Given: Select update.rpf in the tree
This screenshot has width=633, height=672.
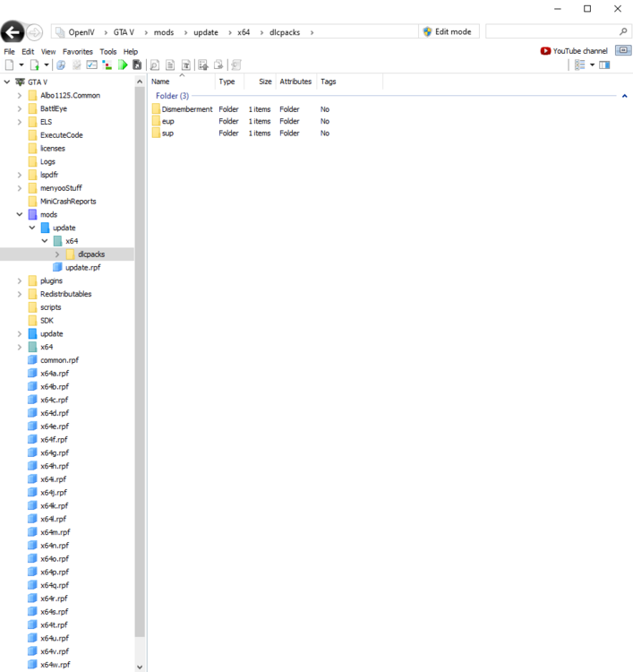Looking at the screenshot, I should click(x=82, y=267).
